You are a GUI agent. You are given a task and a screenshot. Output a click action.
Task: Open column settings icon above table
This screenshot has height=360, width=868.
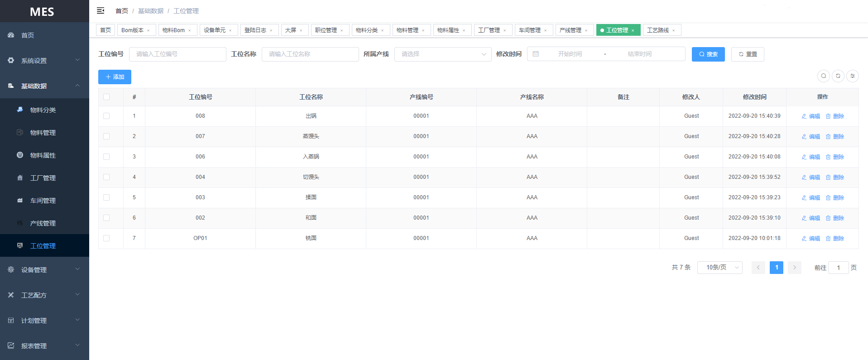point(852,76)
